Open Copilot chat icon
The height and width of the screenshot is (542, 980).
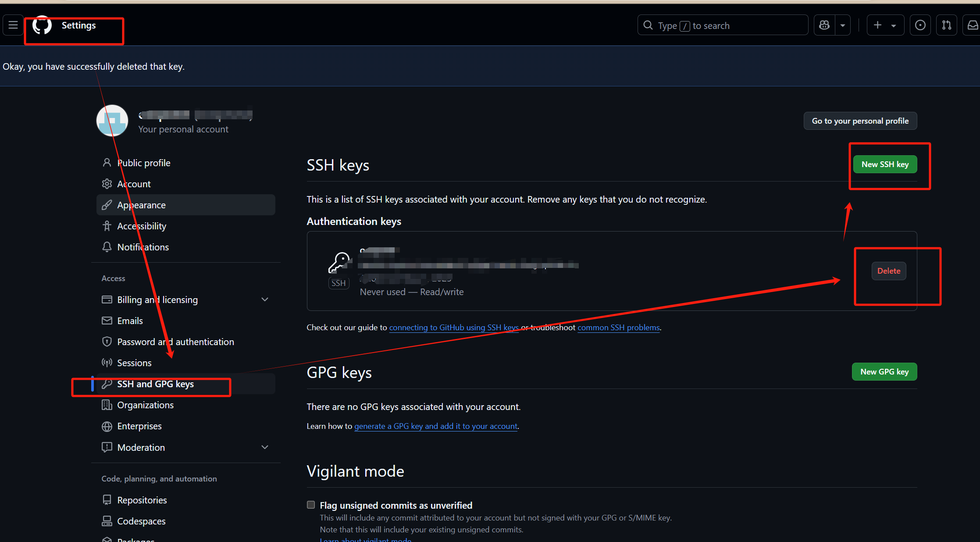(x=824, y=25)
